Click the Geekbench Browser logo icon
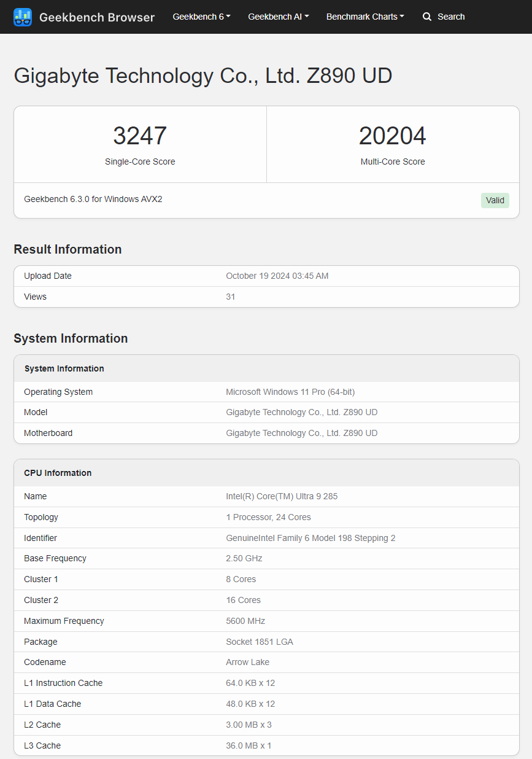The image size is (532, 759). coord(23,17)
